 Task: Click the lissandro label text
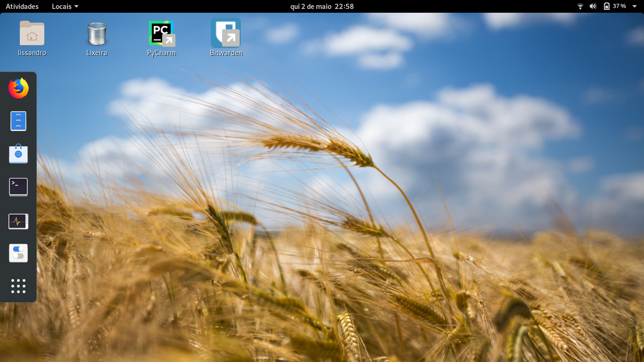pyautogui.click(x=32, y=53)
